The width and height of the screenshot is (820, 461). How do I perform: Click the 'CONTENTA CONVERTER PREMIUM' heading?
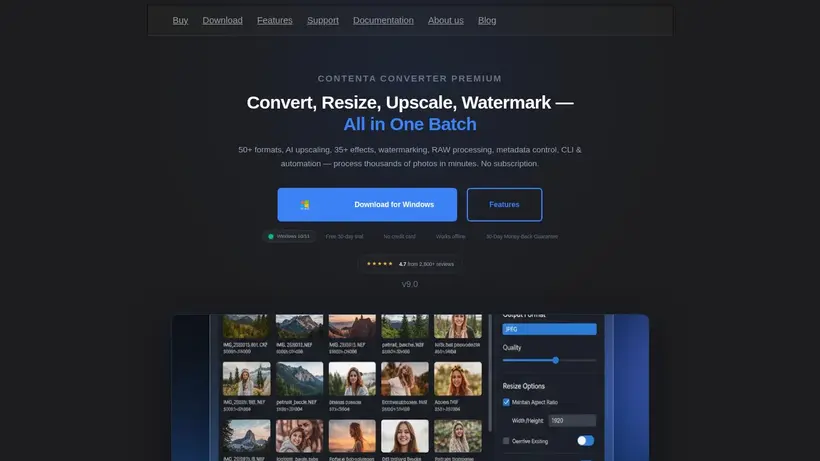point(409,78)
